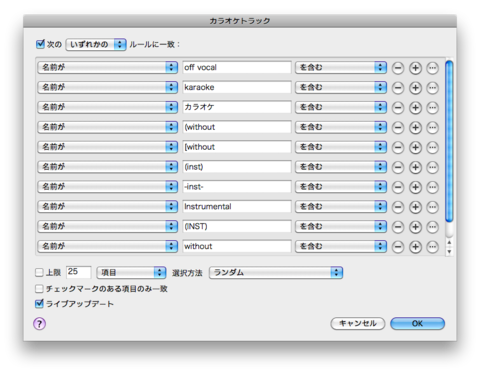Open 'を含む' condition dropdown in '(INST)' row
Screen dimensions: 480x373
click(341, 226)
